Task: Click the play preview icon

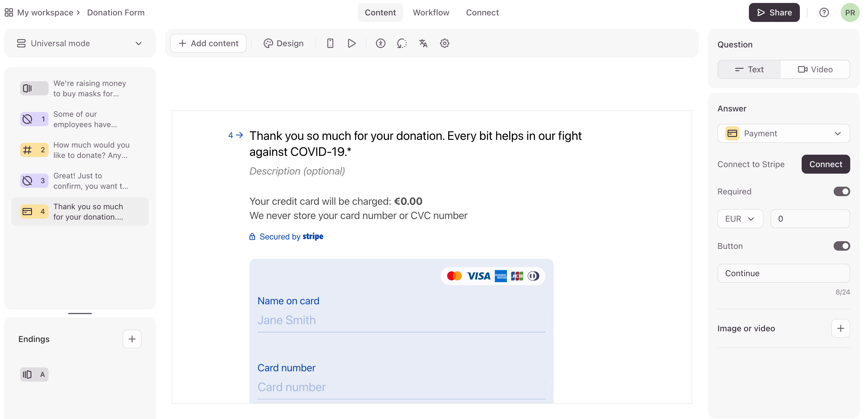Action: tap(351, 43)
